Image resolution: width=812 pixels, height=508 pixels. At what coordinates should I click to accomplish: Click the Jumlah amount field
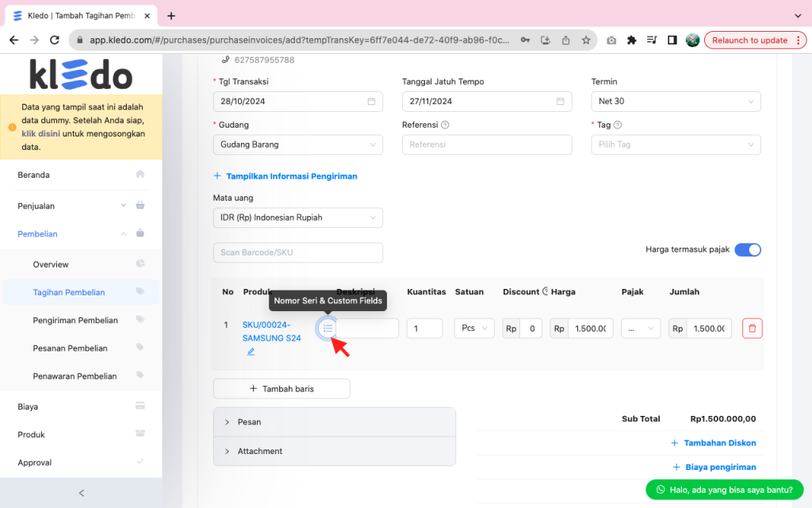tap(709, 328)
